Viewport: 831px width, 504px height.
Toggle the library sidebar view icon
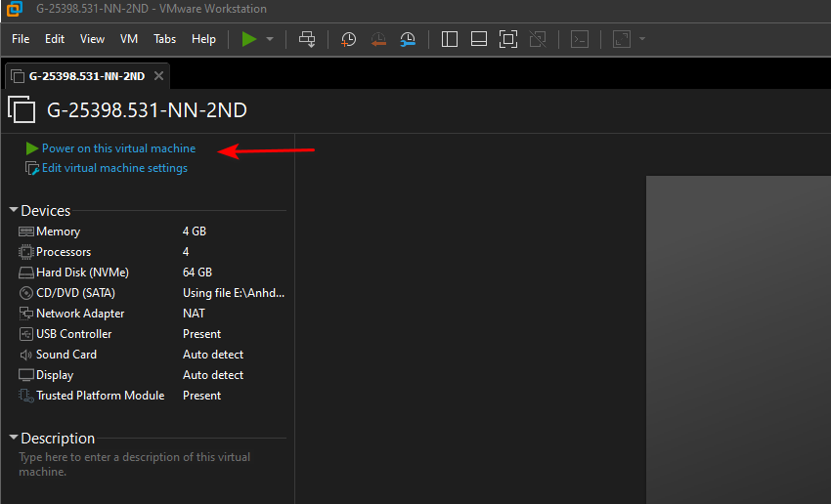point(450,39)
